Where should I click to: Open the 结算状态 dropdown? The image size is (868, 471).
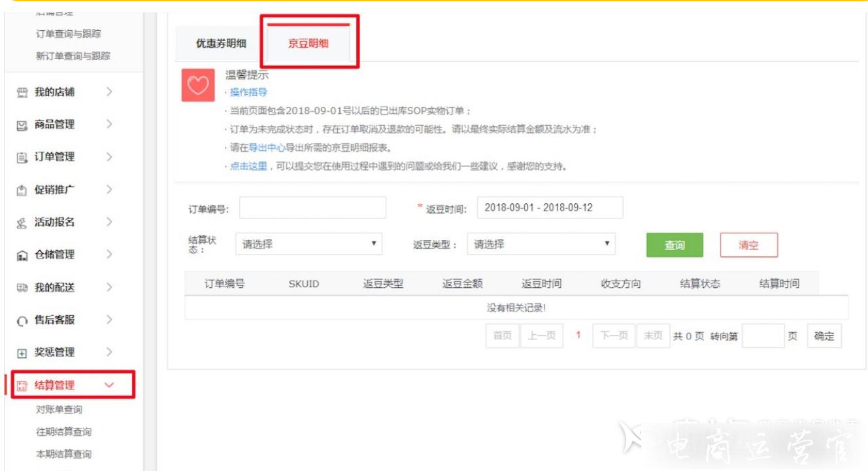tap(309, 244)
